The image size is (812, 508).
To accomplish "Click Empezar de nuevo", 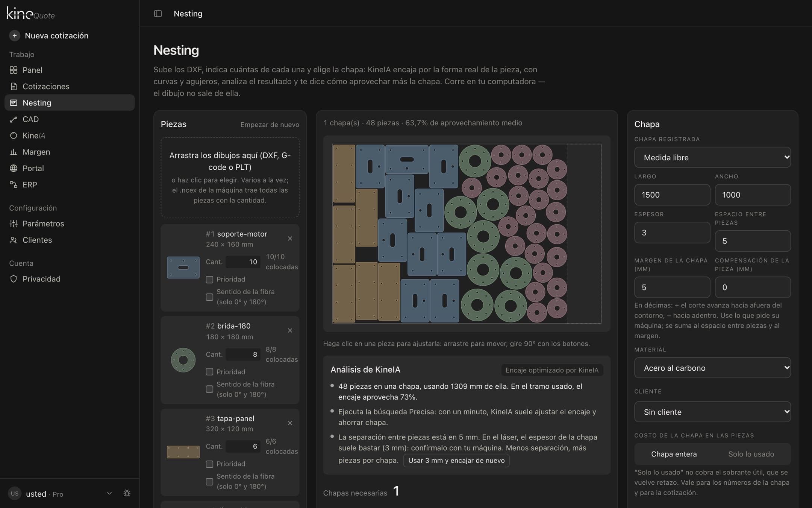I will pyautogui.click(x=270, y=125).
